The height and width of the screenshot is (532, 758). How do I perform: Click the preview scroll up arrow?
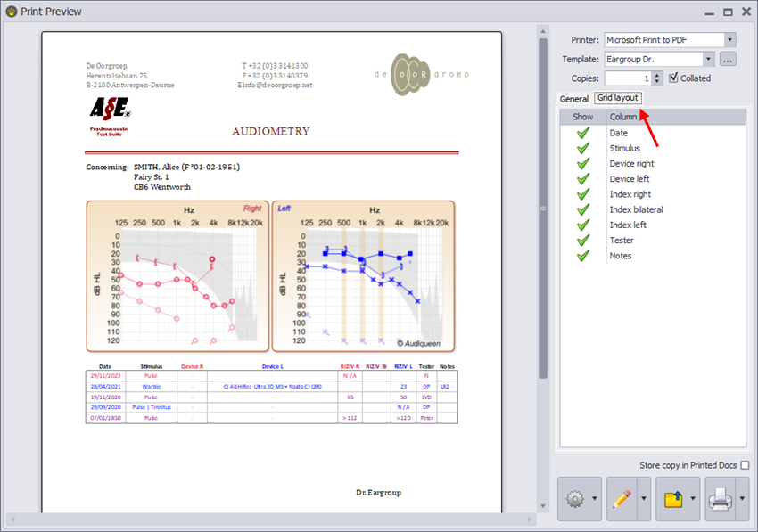coord(543,31)
